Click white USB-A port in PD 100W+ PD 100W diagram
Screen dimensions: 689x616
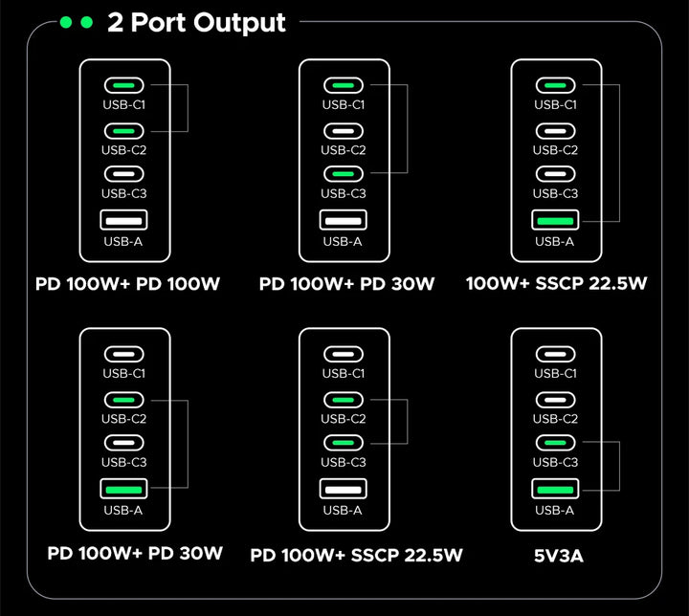(x=123, y=220)
